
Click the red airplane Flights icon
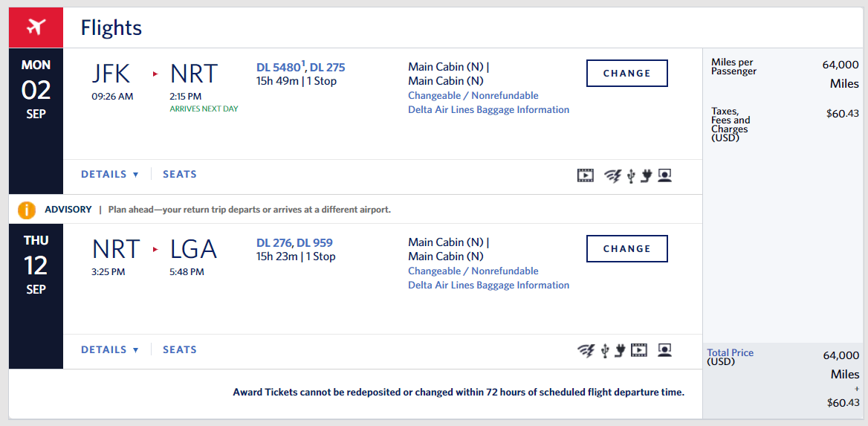[x=36, y=28]
